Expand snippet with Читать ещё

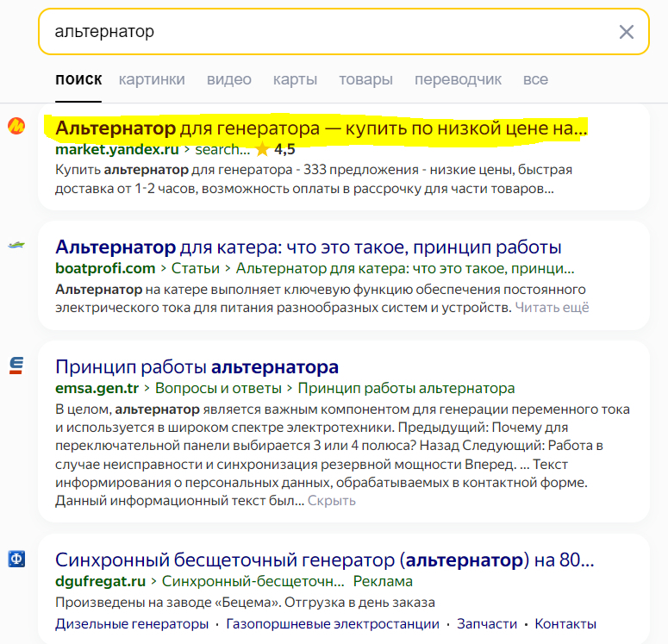pyautogui.click(x=552, y=307)
